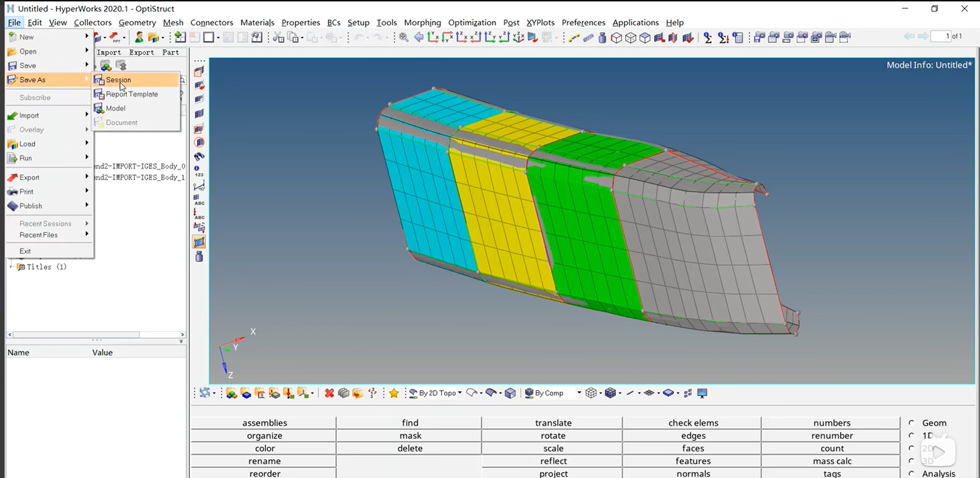Click the page number input field

[940, 36]
